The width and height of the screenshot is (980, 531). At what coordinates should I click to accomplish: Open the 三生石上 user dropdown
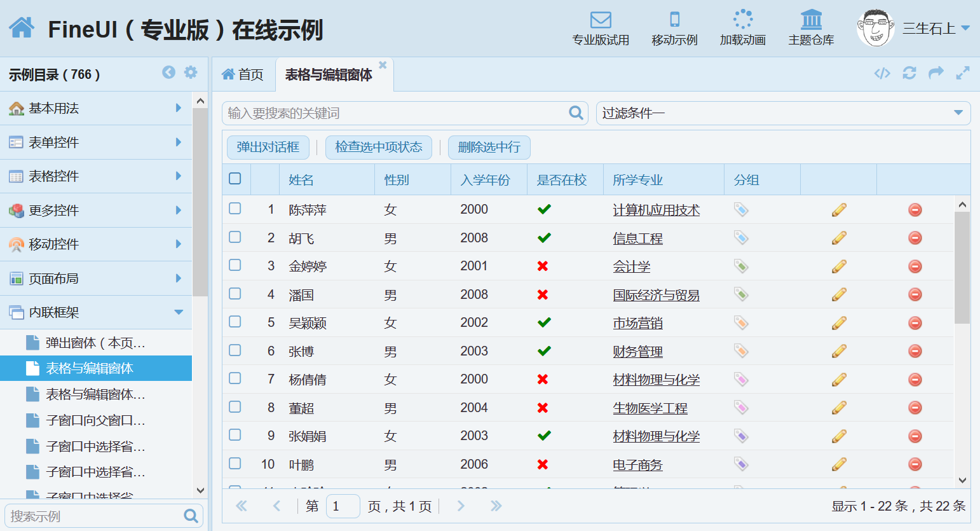(x=936, y=29)
